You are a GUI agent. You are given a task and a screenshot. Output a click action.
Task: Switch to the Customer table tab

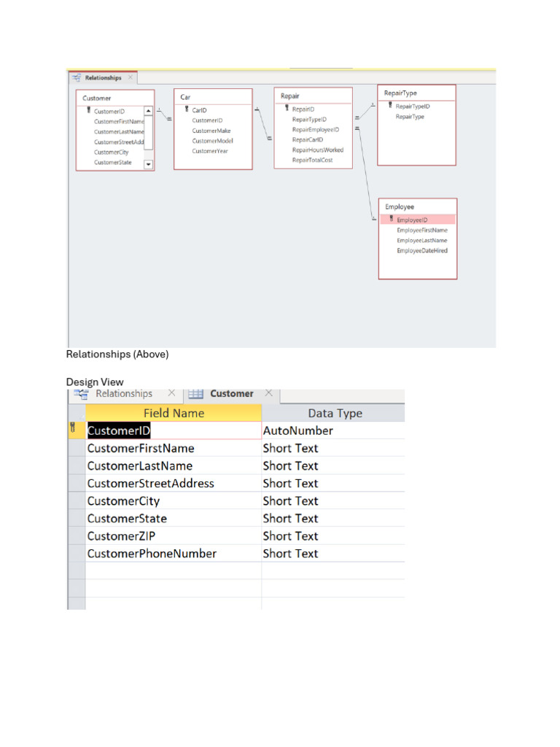(x=232, y=393)
